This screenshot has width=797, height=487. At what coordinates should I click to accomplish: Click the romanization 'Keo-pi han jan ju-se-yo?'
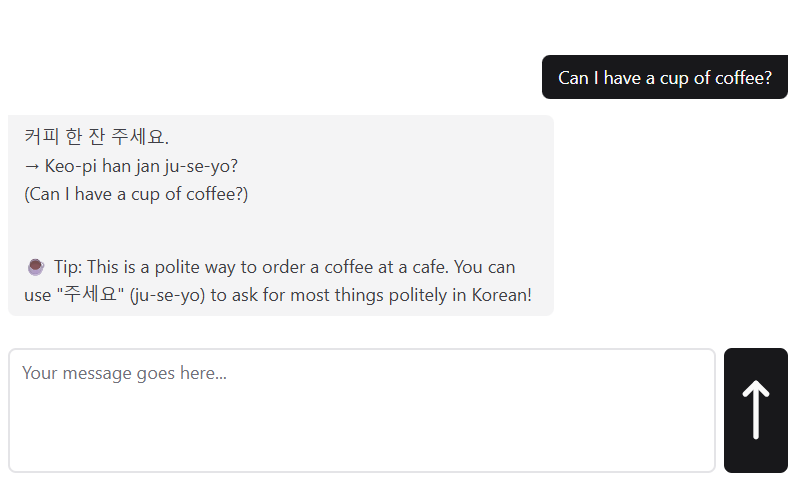pos(141,165)
